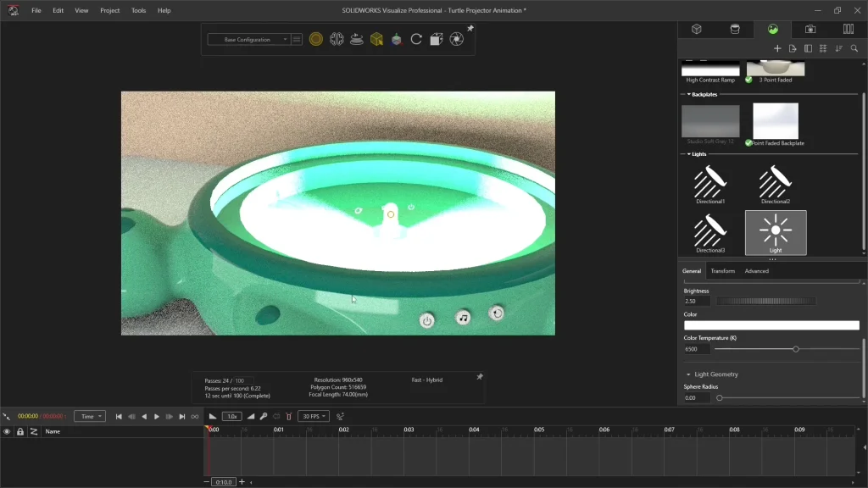Click the brain-shaped denoiser icon
Image resolution: width=868 pixels, height=488 pixels.
click(x=337, y=39)
